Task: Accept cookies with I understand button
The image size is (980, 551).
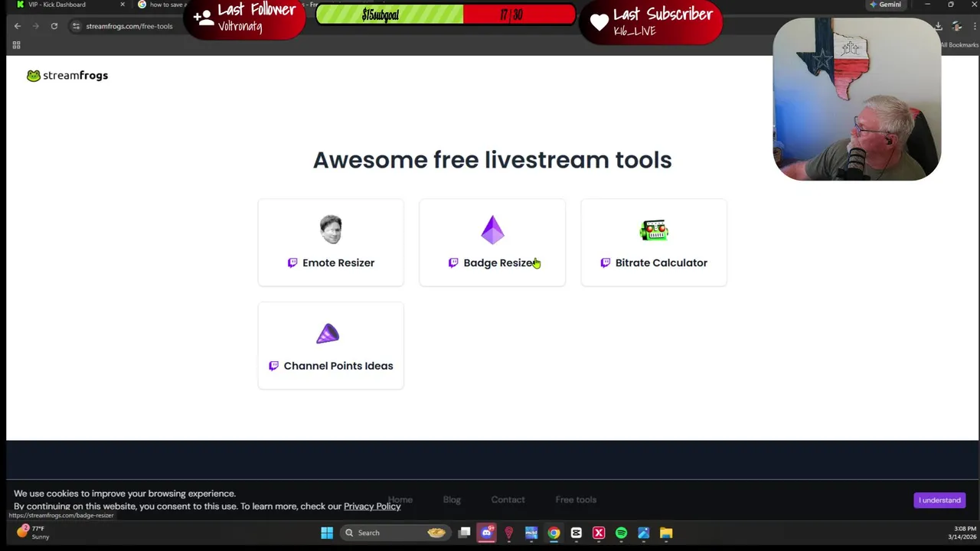Action: point(939,500)
